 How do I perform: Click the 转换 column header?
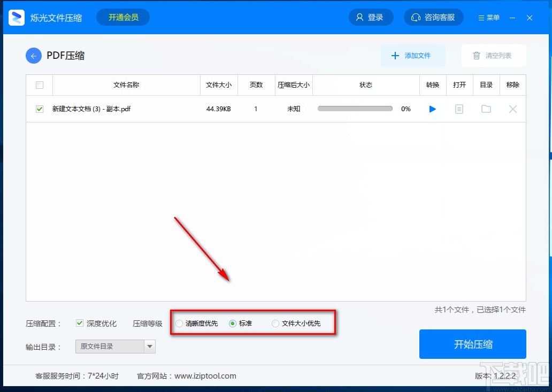(x=433, y=85)
